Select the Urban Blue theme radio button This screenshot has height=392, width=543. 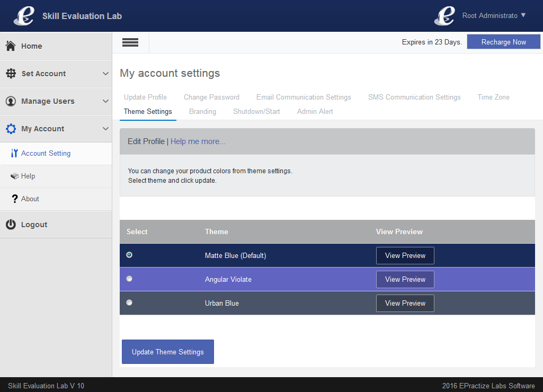129,302
